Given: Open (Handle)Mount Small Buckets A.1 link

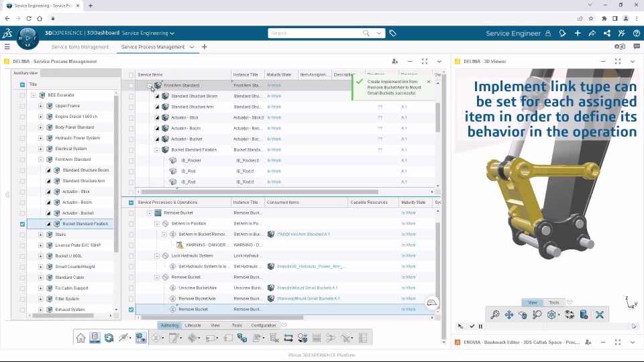Looking at the screenshot, I should pyautogui.click(x=307, y=288).
